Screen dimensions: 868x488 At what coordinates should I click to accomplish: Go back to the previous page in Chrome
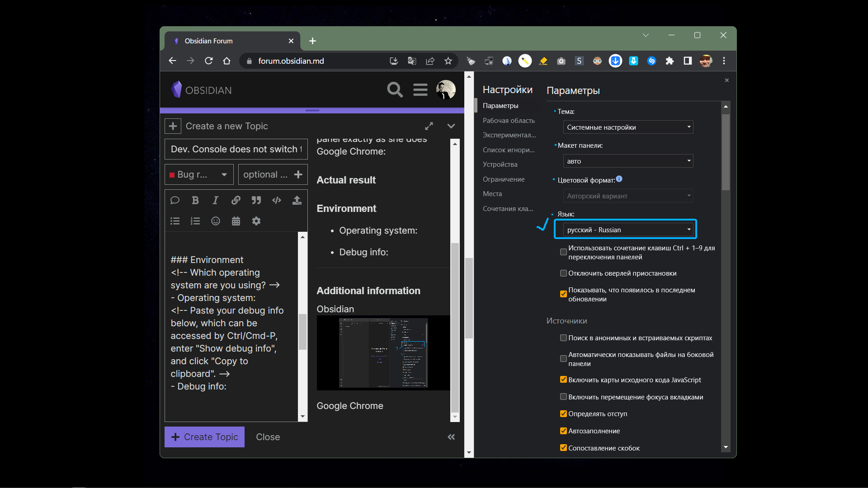pyautogui.click(x=172, y=61)
